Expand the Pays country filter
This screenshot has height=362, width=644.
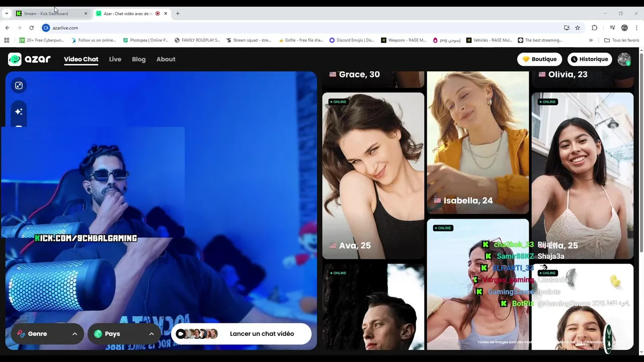[124, 334]
